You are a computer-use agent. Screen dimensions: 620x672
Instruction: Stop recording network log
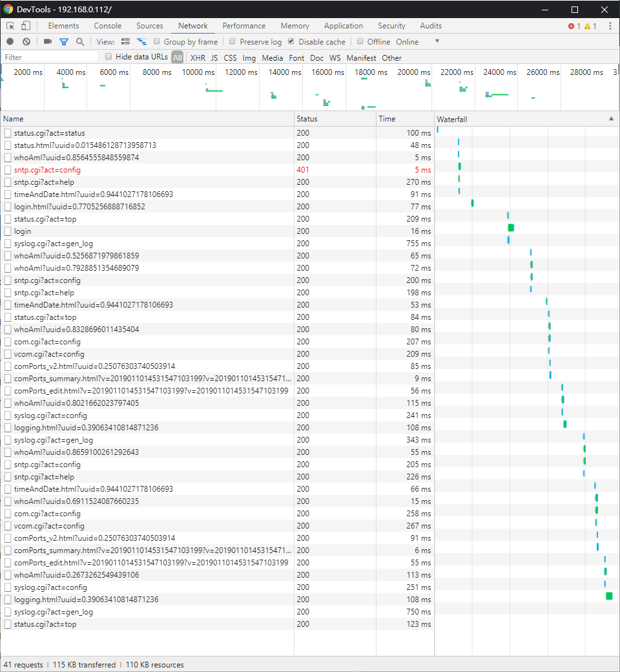pos(10,41)
